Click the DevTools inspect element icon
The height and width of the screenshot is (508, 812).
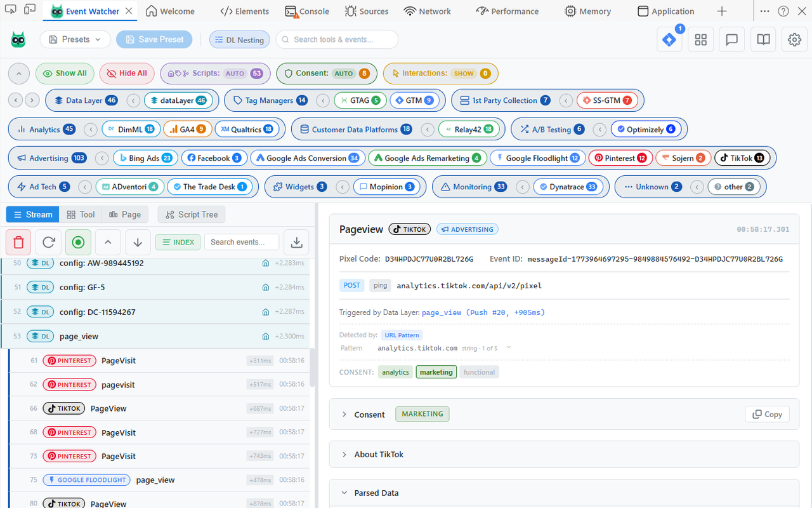(10, 11)
